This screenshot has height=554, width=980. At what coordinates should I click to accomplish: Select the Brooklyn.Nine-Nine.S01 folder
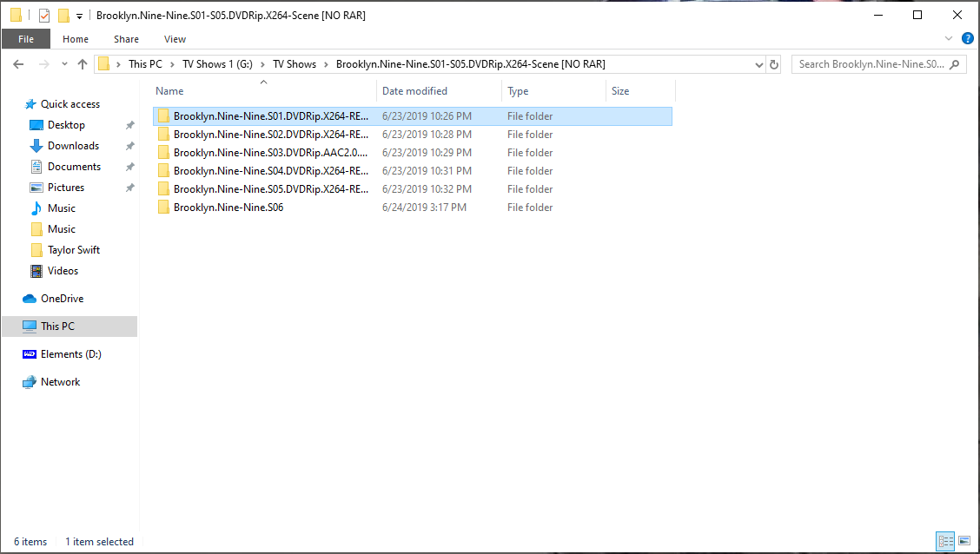pyautogui.click(x=413, y=116)
